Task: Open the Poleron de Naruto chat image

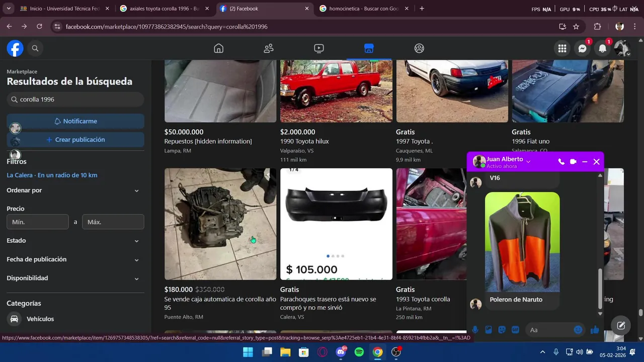Action: click(x=522, y=242)
